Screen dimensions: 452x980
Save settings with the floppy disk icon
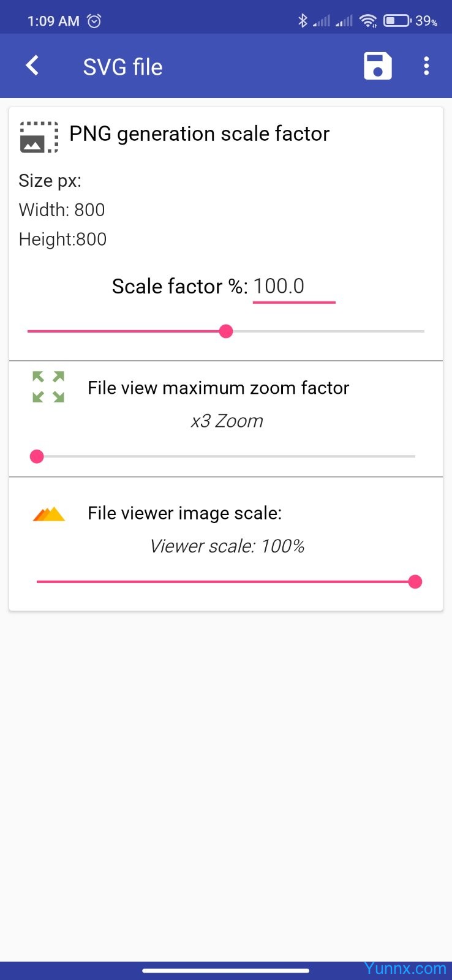pyautogui.click(x=377, y=66)
